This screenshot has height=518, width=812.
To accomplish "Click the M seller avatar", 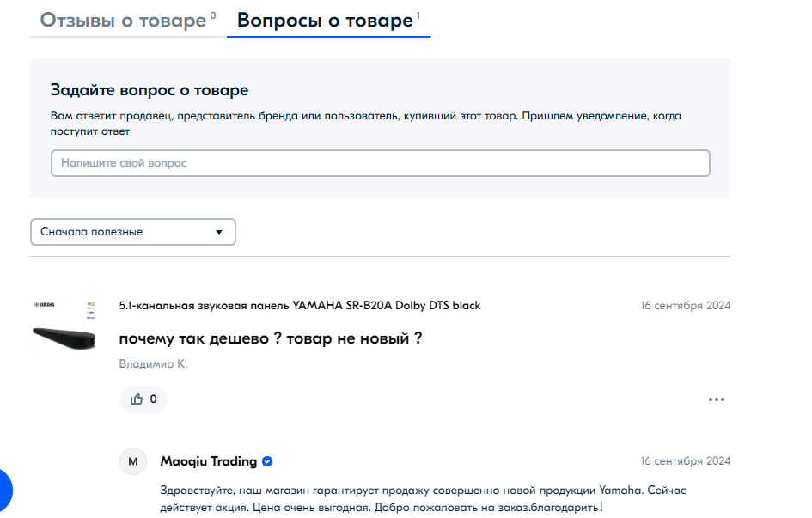I will 133,461.
